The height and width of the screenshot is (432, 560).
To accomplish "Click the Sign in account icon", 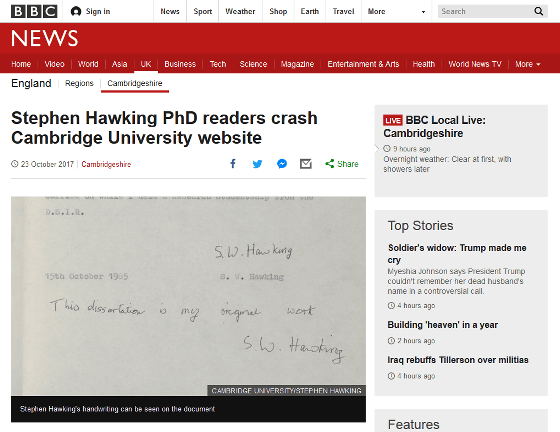I will pyautogui.click(x=76, y=11).
